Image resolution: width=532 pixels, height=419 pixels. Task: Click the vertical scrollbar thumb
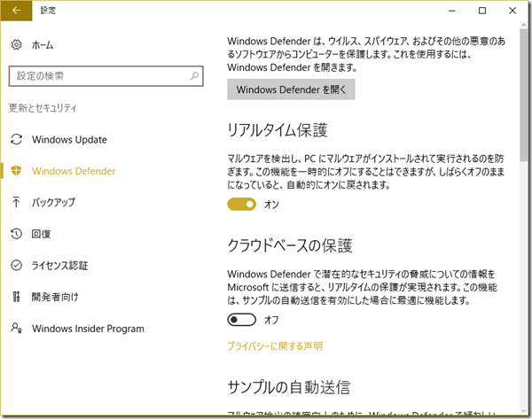pos(524,95)
